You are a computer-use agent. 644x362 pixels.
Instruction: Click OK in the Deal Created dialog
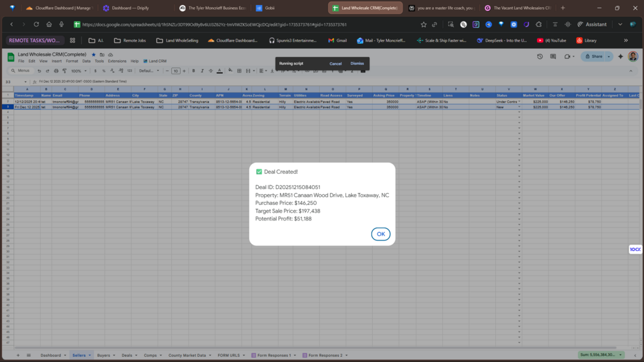(x=381, y=234)
